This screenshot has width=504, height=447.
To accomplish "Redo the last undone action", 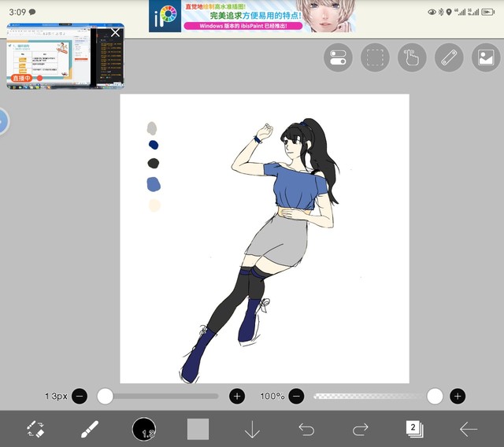I will coord(361,429).
